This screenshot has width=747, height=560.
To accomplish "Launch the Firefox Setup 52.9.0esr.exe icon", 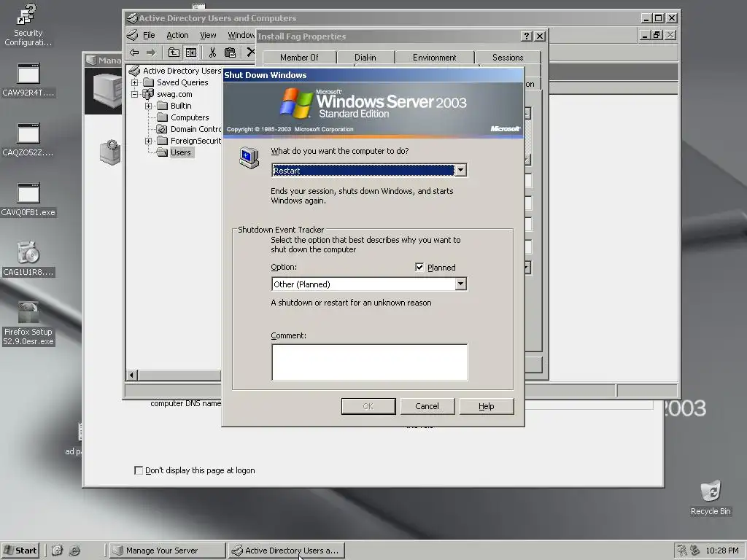I will (28, 324).
